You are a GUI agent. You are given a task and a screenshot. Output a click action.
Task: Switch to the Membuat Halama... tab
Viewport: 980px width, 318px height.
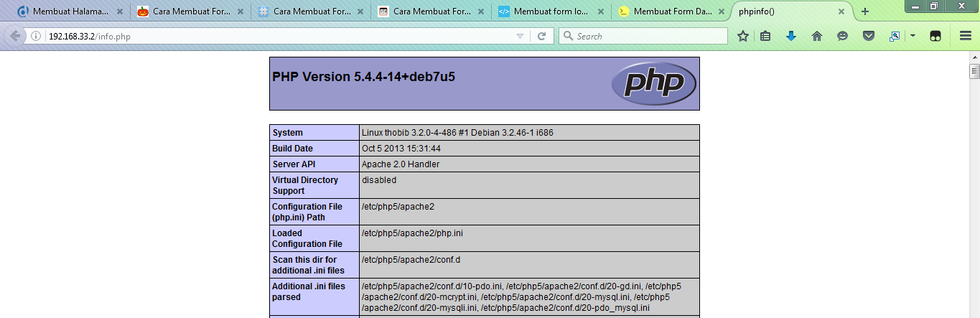pyautogui.click(x=70, y=11)
